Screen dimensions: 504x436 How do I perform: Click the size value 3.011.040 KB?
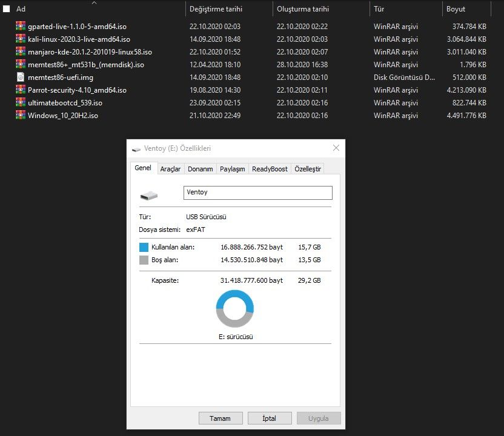click(x=466, y=51)
